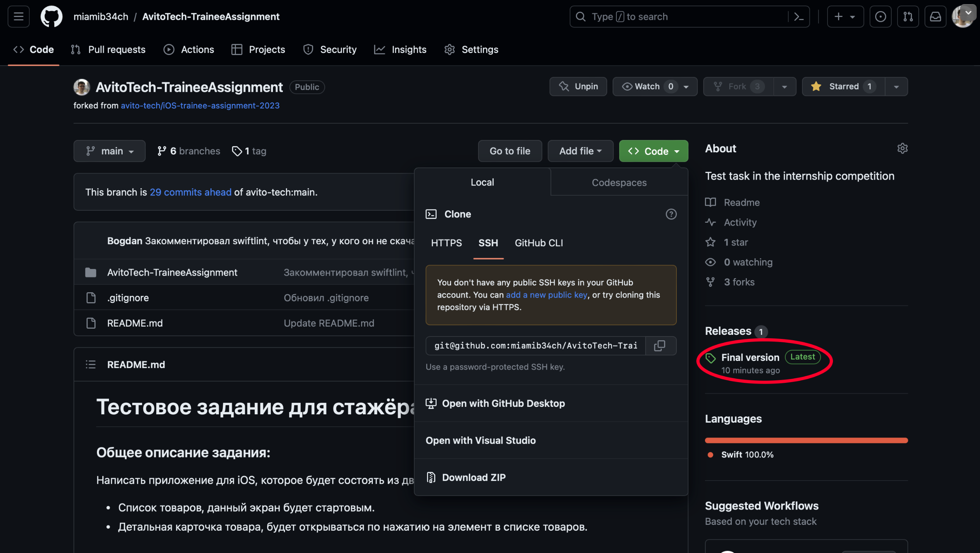This screenshot has width=980, height=553.
Task: Open README.md in the file list
Action: coord(135,323)
